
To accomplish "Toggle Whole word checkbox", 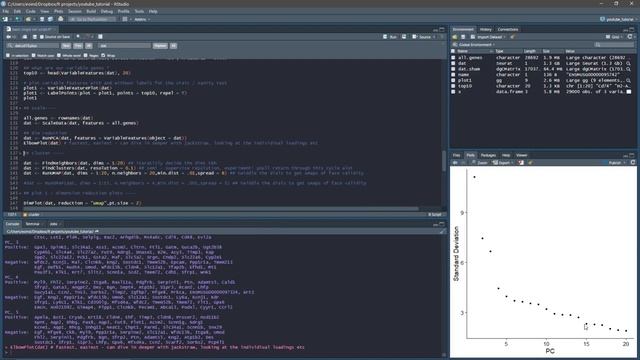I will [59, 55].
